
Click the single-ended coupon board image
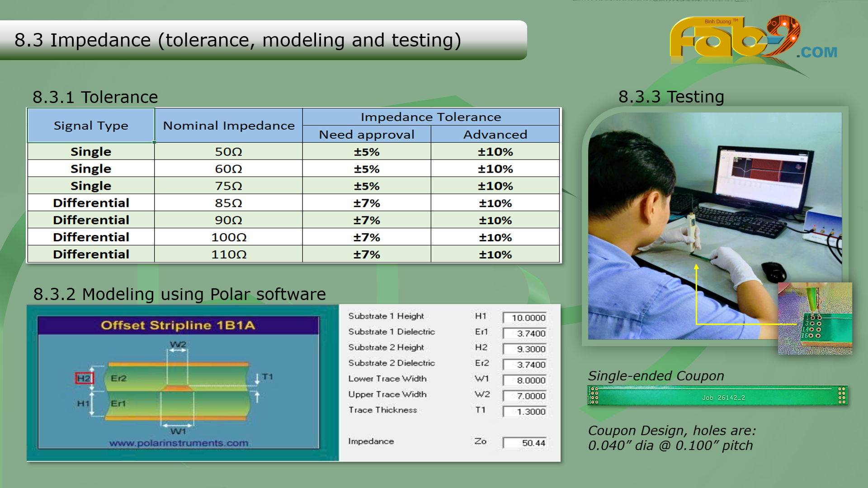tap(717, 396)
